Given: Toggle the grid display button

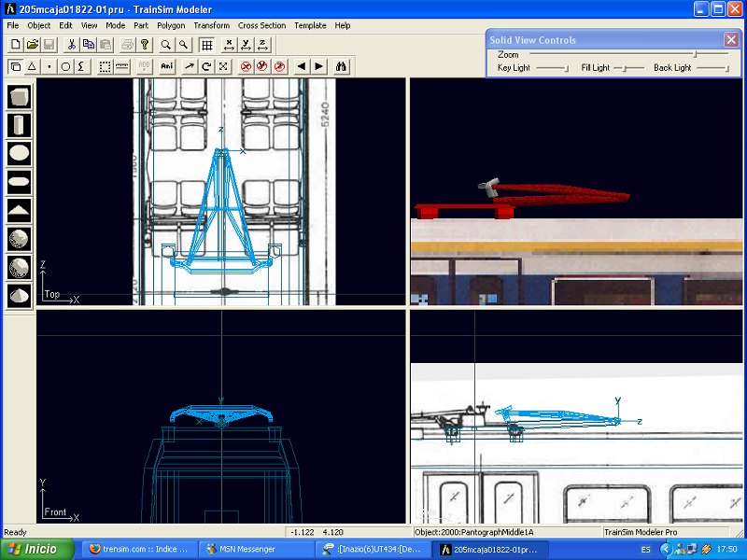Looking at the screenshot, I should tap(207, 44).
